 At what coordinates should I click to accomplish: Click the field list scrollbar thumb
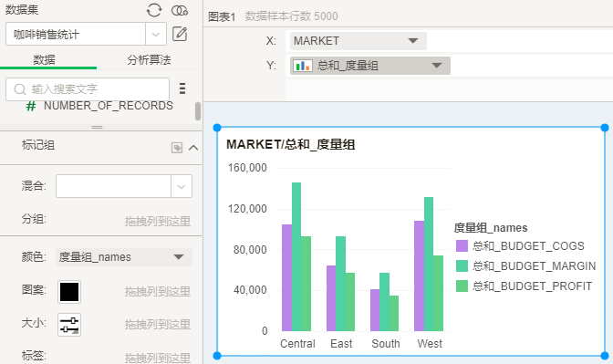[x=198, y=111]
